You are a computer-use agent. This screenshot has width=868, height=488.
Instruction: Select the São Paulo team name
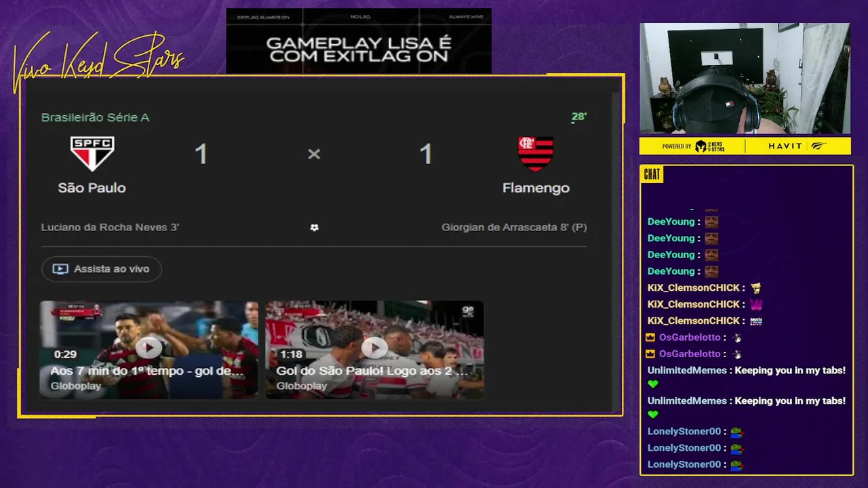coord(92,188)
